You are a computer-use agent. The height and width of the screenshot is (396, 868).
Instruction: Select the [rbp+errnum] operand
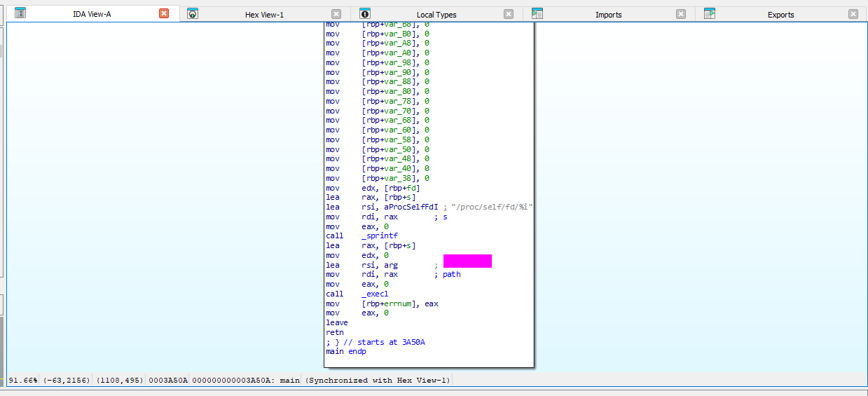(x=389, y=303)
